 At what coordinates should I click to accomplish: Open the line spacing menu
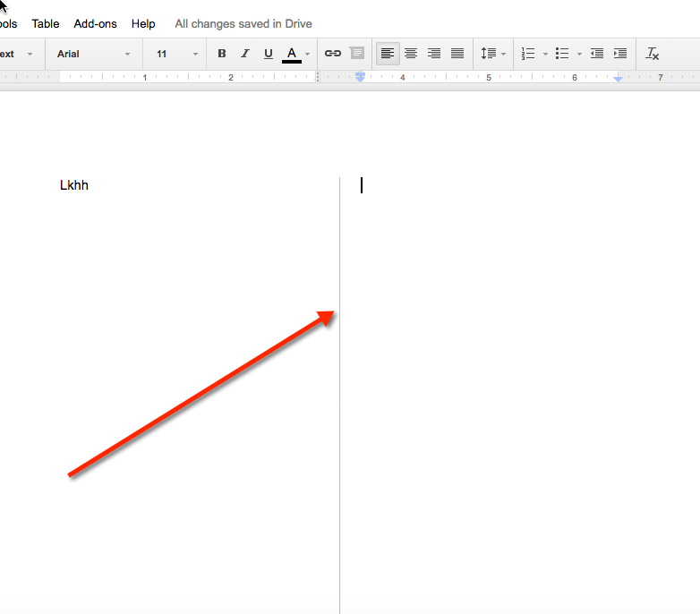coord(493,54)
